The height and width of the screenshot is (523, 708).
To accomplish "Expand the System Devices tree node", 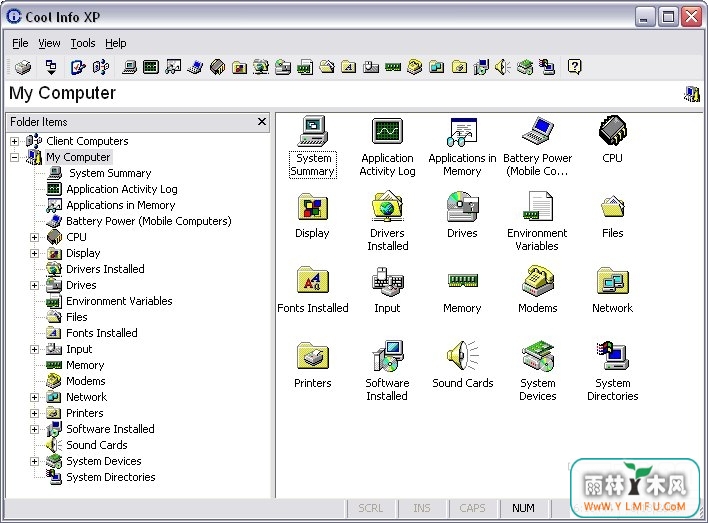I will point(34,462).
